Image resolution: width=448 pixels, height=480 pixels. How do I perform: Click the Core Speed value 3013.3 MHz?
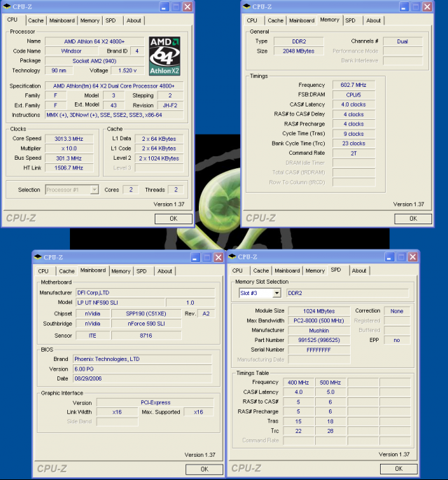point(69,139)
